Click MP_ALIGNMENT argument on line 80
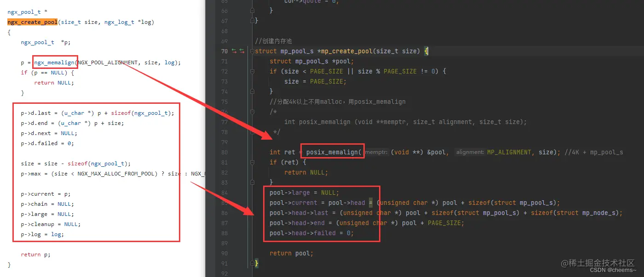 coord(510,152)
